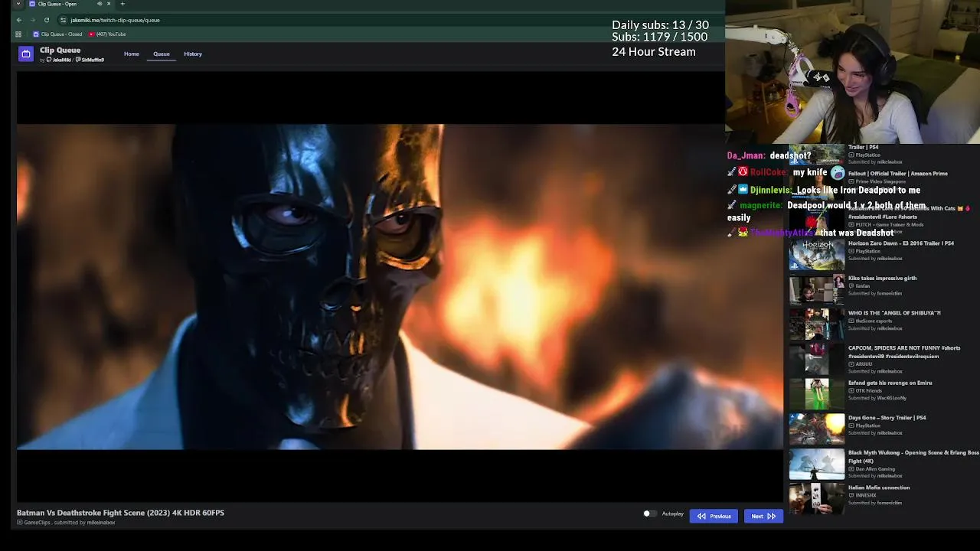Image resolution: width=980 pixels, height=551 pixels.
Task: Click Twitch clip icon beside INNESHX
Action: tap(851, 495)
